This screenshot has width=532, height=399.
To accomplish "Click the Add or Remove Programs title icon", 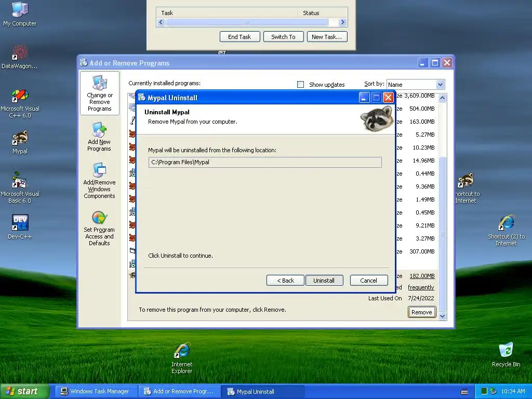I will click(84, 62).
